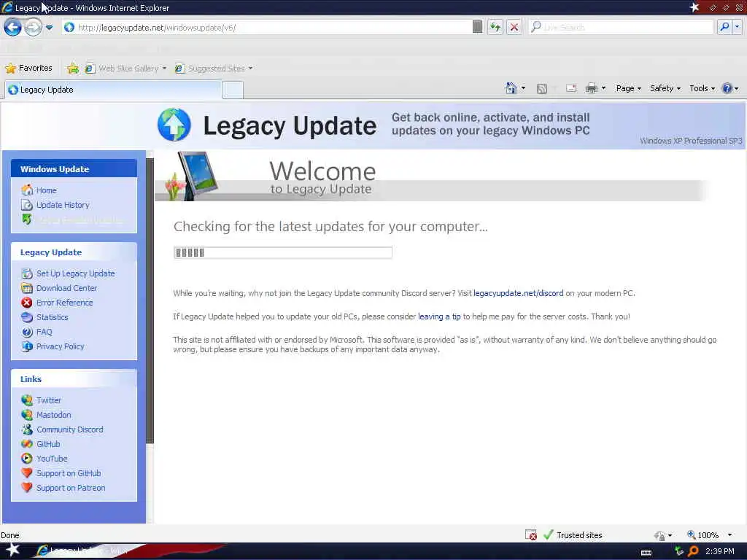Image resolution: width=747 pixels, height=560 pixels.
Task: Expand the Home button dropdown arrow
Action: pos(524,88)
